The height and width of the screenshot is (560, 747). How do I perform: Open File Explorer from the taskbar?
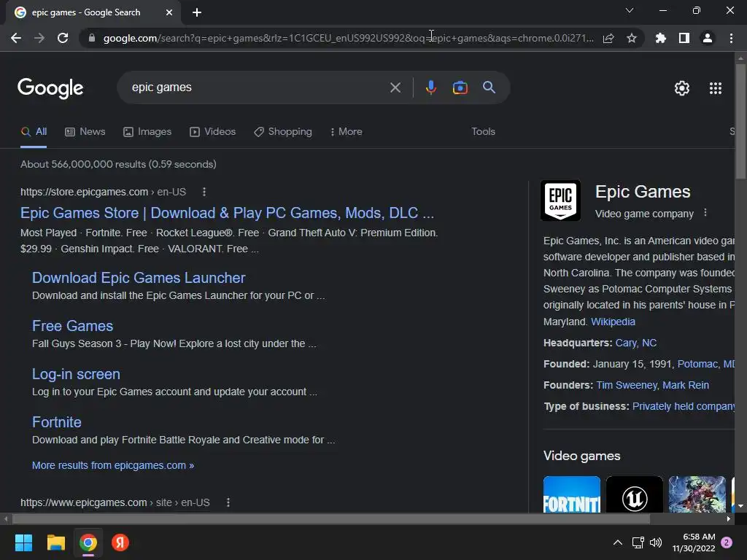pyautogui.click(x=55, y=542)
